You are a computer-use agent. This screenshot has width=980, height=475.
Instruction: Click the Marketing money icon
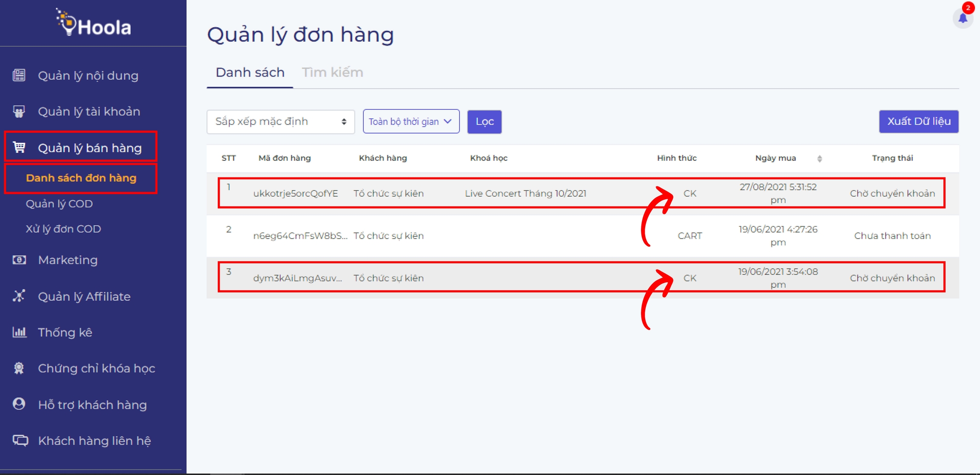point(19,260)
